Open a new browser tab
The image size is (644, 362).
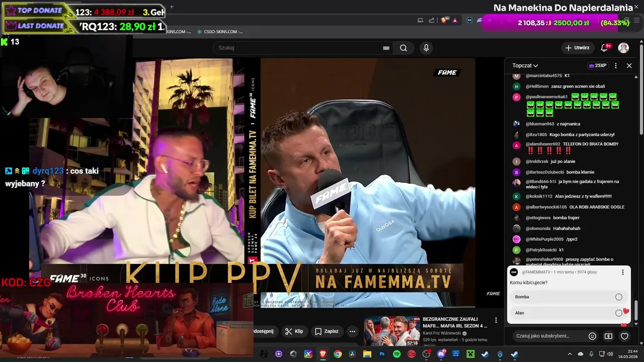coord(172,7)
